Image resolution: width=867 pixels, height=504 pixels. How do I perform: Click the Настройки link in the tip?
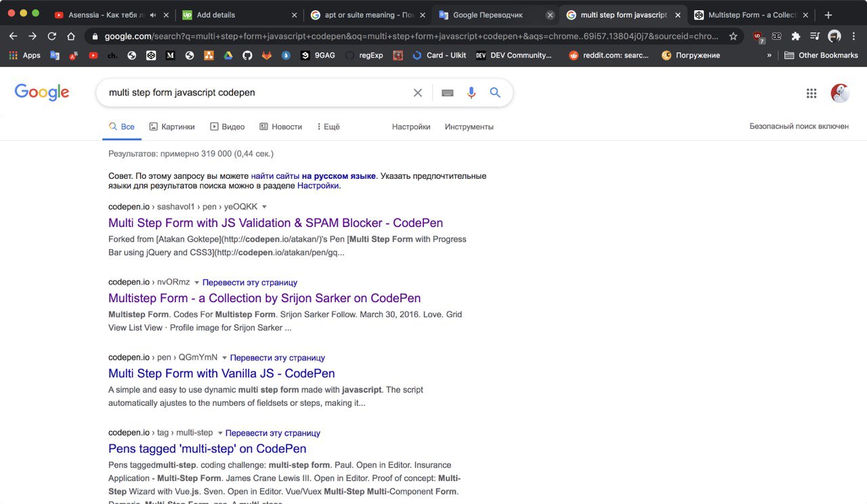point(318,186)
